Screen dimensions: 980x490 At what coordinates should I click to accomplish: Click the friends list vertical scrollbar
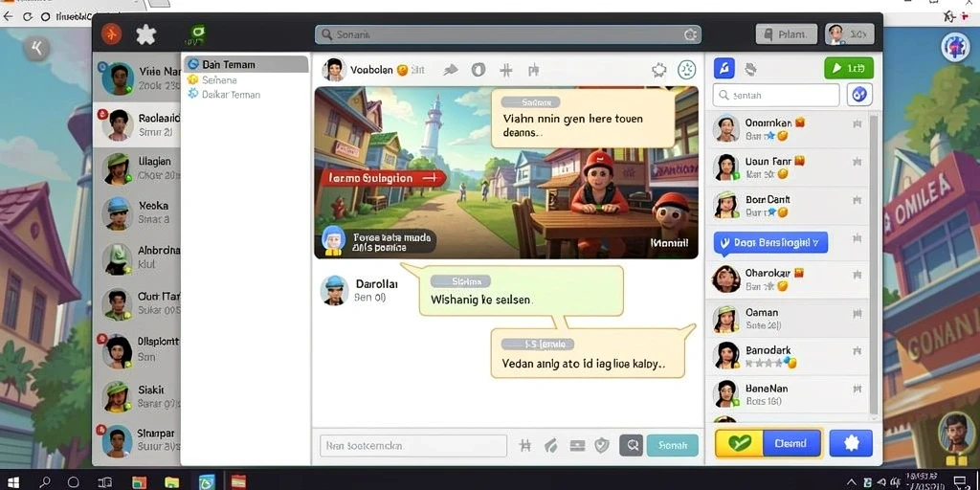coord(874,264)
